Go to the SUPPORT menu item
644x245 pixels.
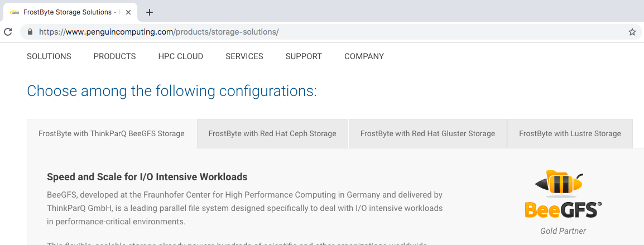[304, 56]
